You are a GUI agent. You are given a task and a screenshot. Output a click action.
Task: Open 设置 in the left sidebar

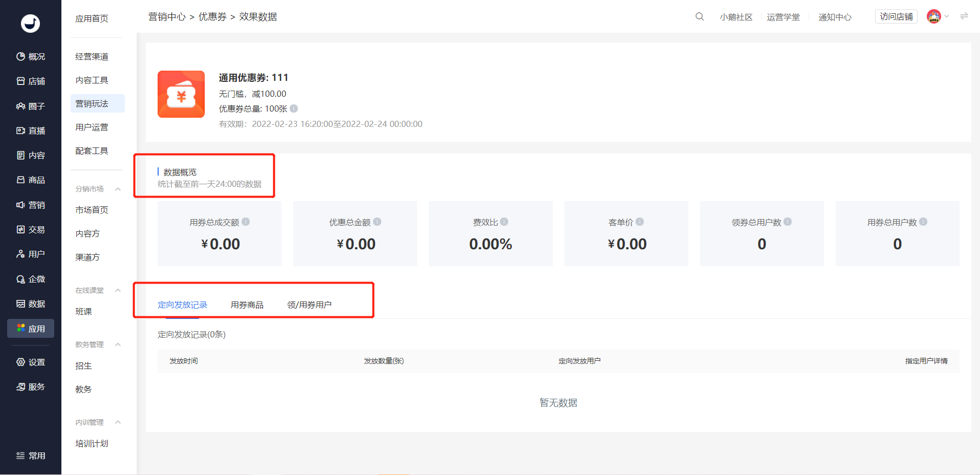(31, 362)
